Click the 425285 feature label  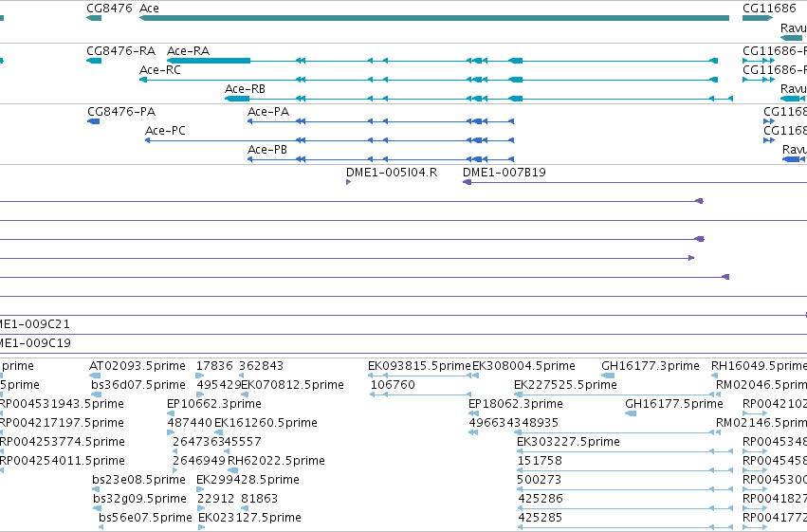(x=541, y=518)
